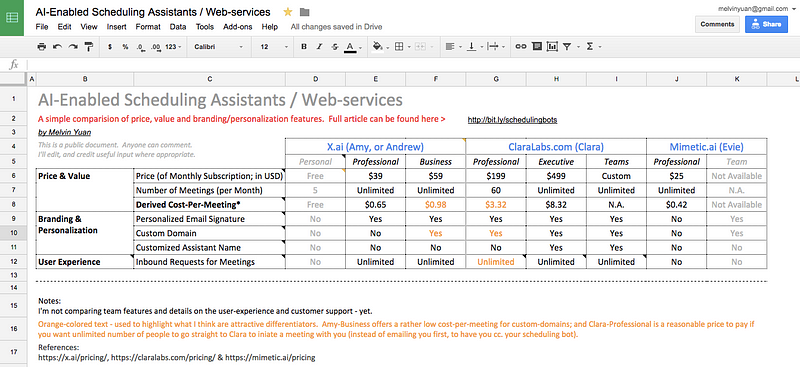This screenshot has height=367, width=800.
Task: Insert a comment from toolbar
Action: pyautogui.click(x=536, y=46)
